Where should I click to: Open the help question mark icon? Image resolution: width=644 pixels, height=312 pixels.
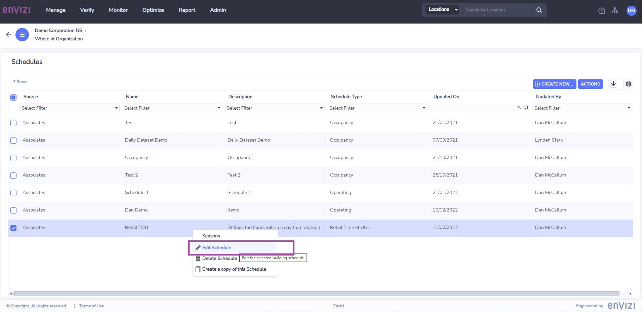click(602, 10)
